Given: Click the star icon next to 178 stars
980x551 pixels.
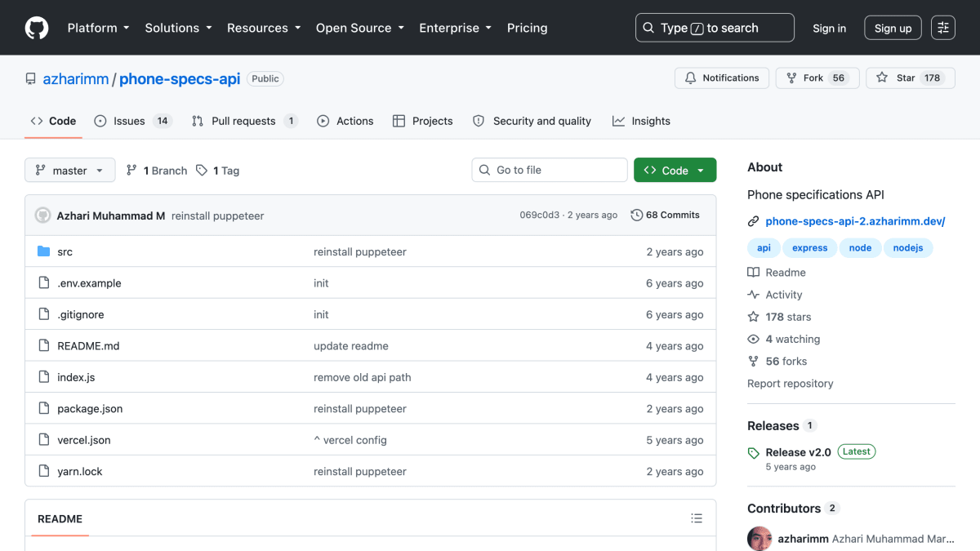Looking at the screenshot, I should (x=754, y=317).
